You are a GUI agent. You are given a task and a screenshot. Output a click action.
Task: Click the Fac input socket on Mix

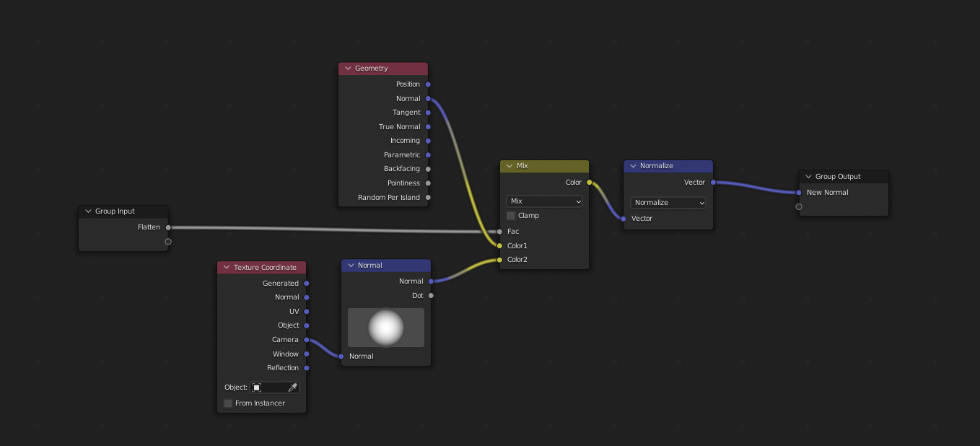pos(499,232)
